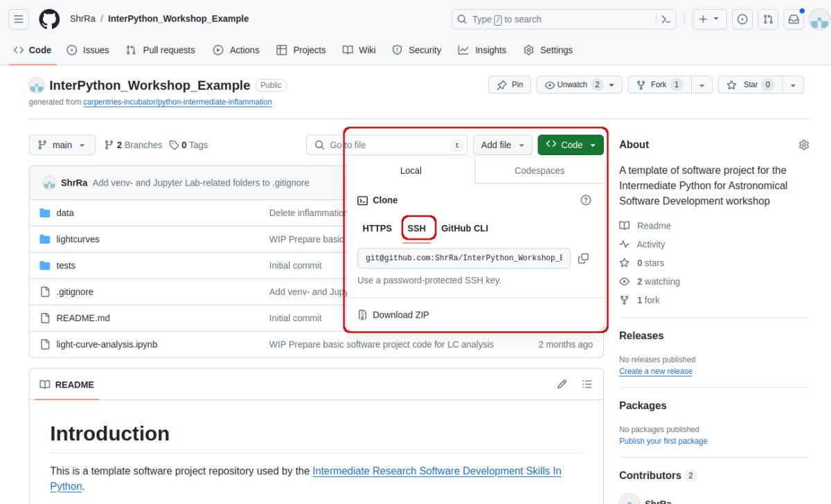Open the tests folder
The height and width of the screenshot is (504, 831).
click(x=66, y=265)
